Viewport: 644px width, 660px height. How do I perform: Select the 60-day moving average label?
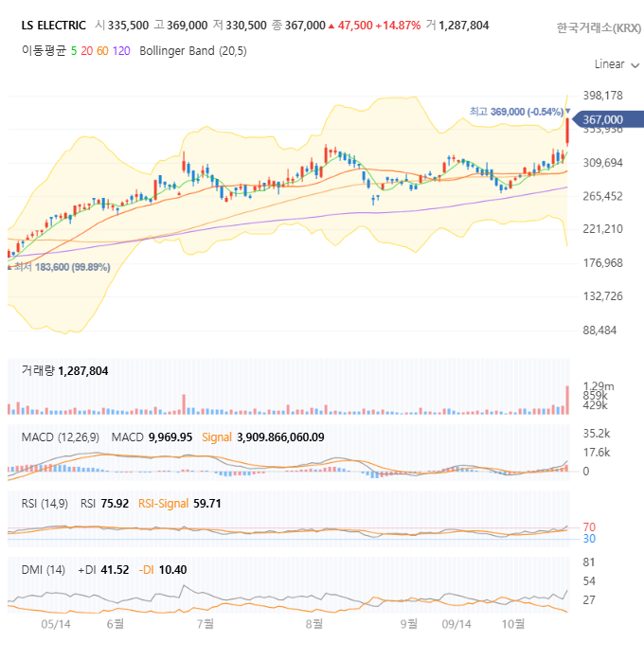click(102, 51)
